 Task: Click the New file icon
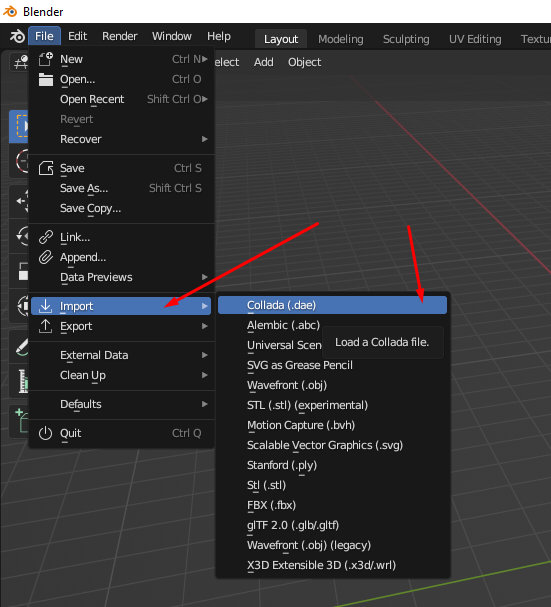coord(46,59)
